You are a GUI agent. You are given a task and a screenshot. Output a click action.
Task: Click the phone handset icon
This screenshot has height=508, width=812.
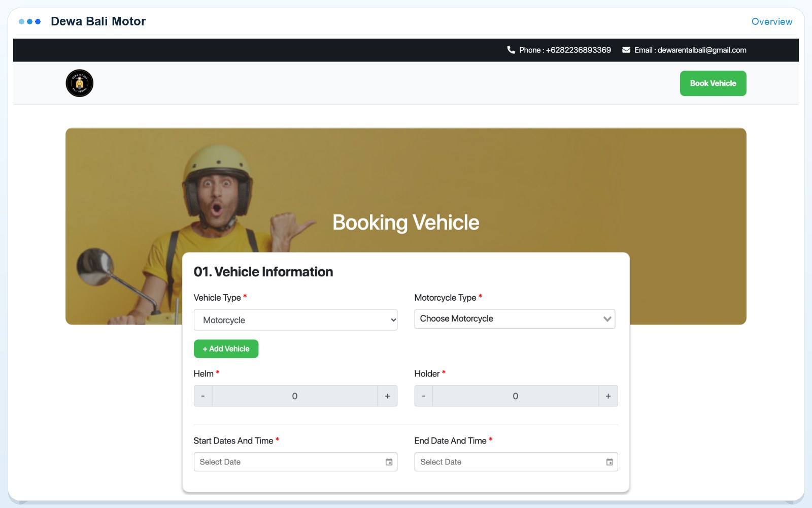(511, 50)
